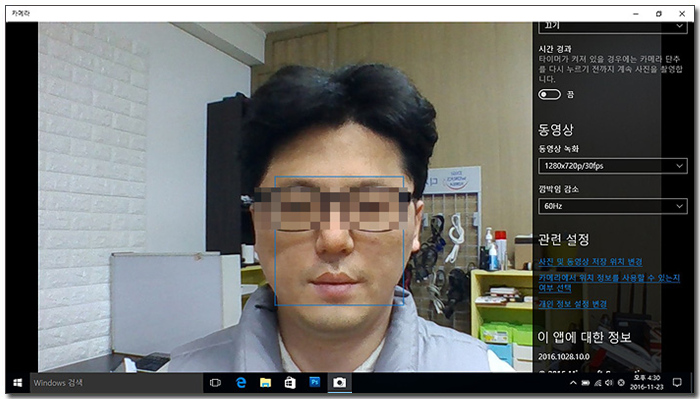Close the Camera window

682,14
